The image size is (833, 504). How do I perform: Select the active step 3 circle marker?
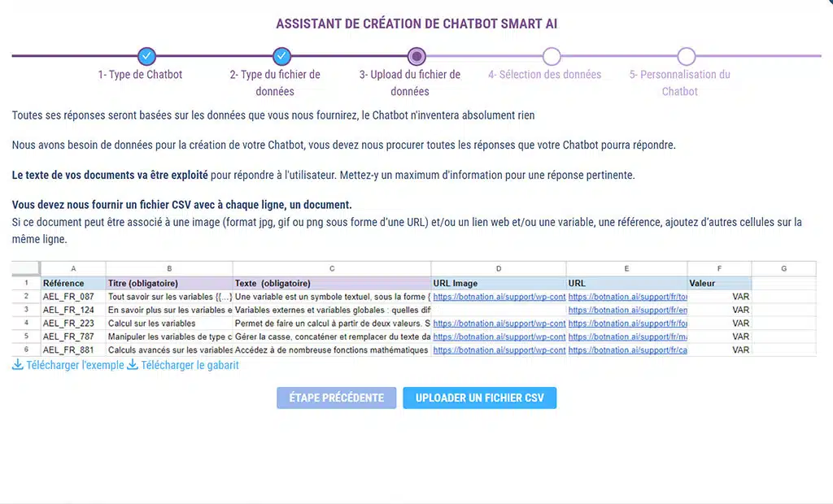(416, 56)
